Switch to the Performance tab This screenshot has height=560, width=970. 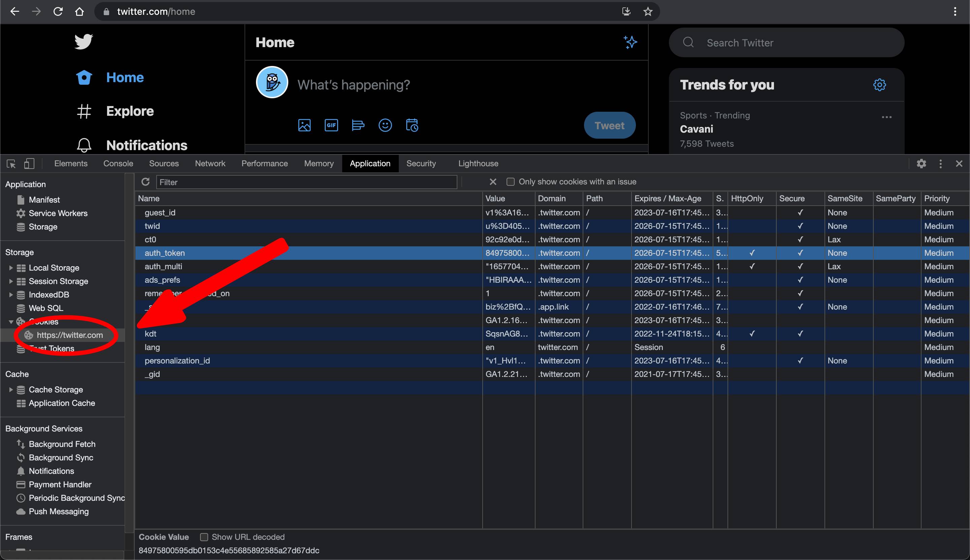pos(265,164)
